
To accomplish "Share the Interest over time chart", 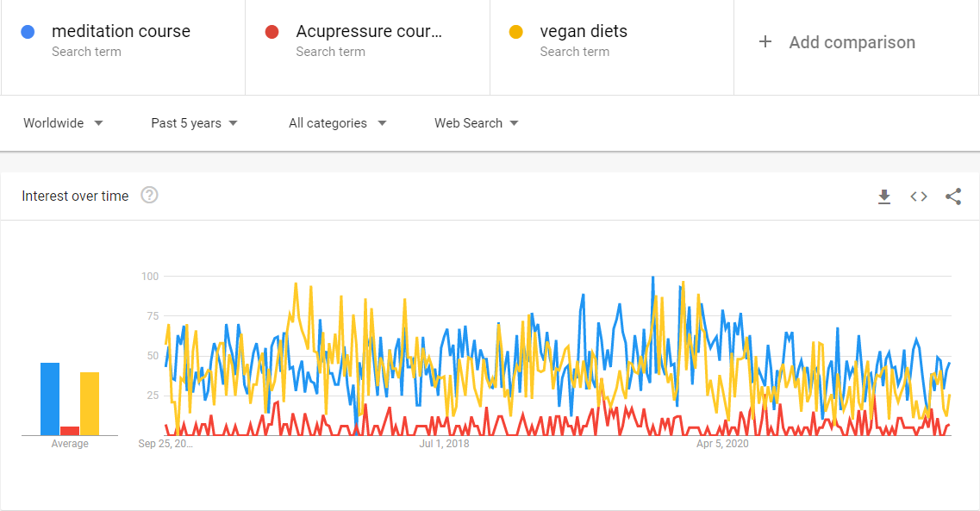I will (953, 196).
